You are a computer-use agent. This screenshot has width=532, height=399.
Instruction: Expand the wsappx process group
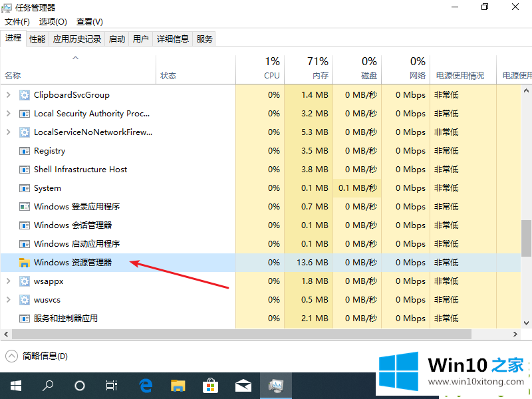click(9, 281)
